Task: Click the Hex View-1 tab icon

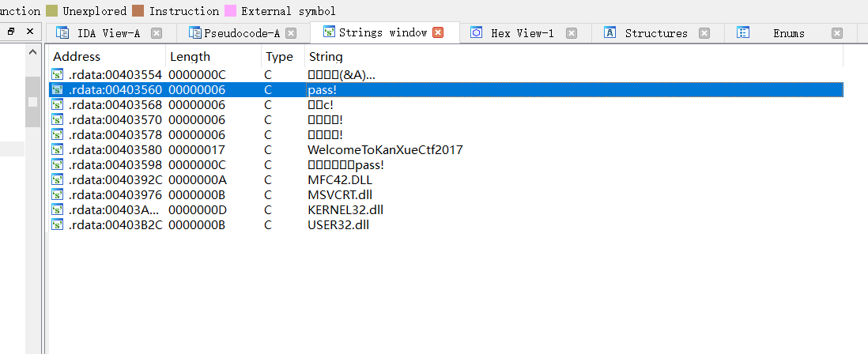Action: [x=476, y=32]
